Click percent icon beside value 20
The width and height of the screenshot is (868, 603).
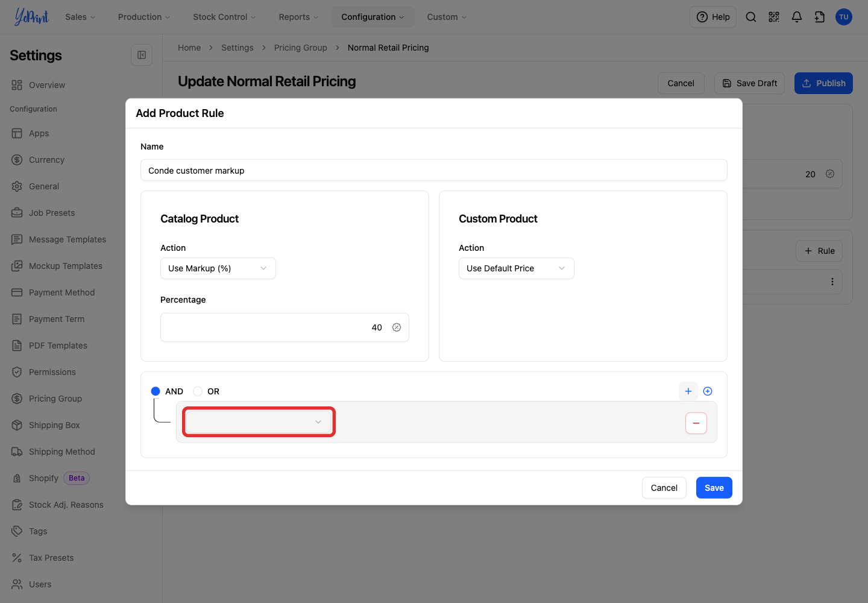tap(830, 174)
